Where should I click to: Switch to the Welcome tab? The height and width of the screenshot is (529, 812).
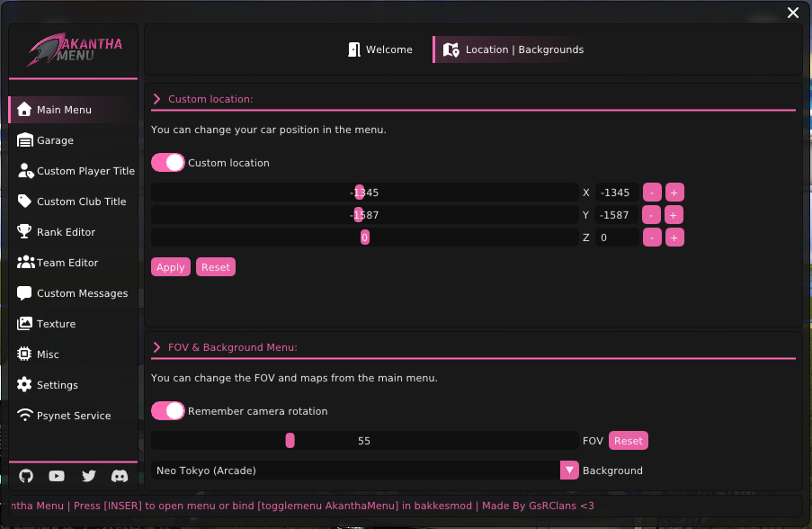pyautogui.click(x=380, y=49)
